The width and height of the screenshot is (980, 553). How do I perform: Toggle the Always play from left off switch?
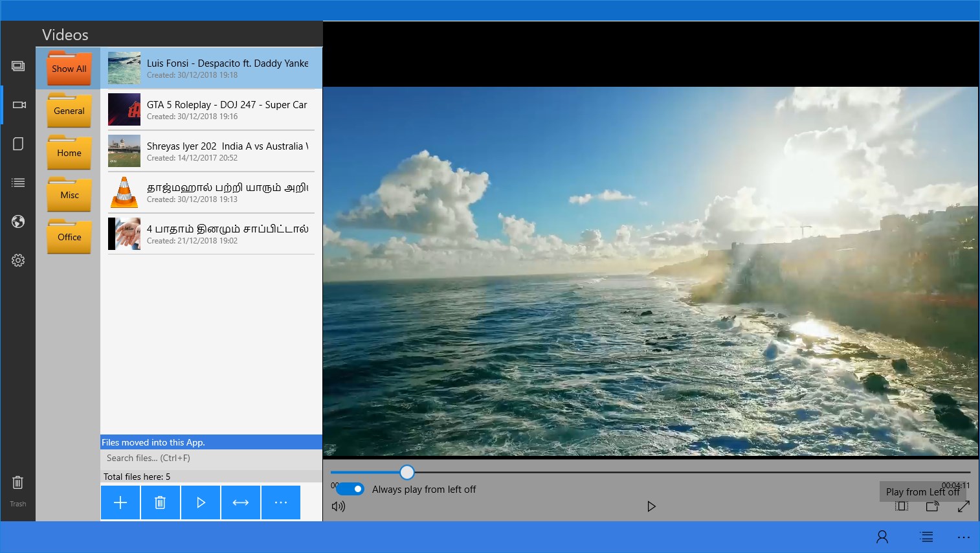point(350,489)
